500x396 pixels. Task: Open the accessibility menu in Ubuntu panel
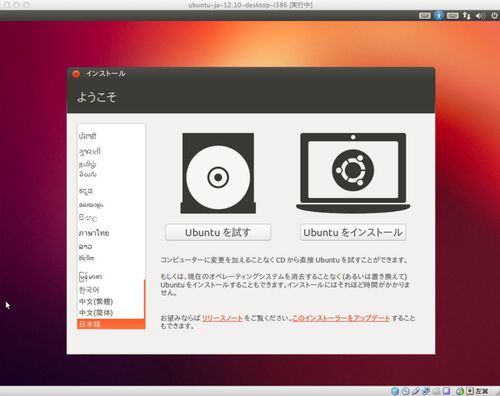[439, 15]
